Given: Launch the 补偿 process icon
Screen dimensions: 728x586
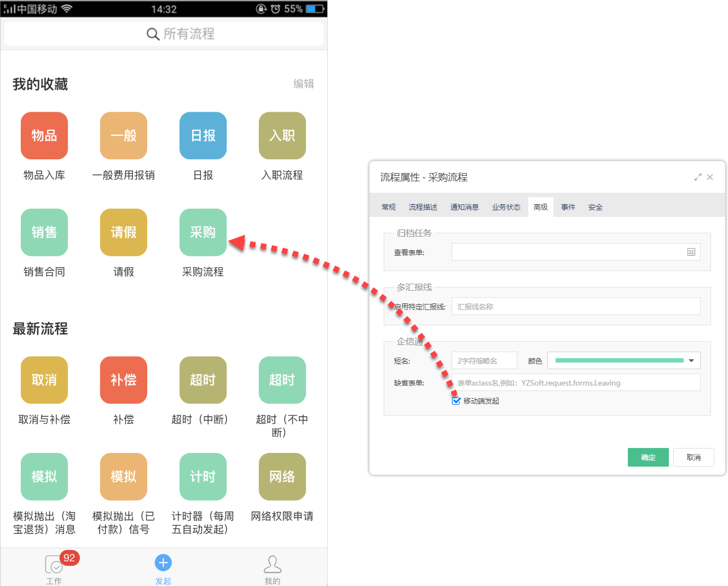Looking at the screenshot, I should (x=124, y=380).
